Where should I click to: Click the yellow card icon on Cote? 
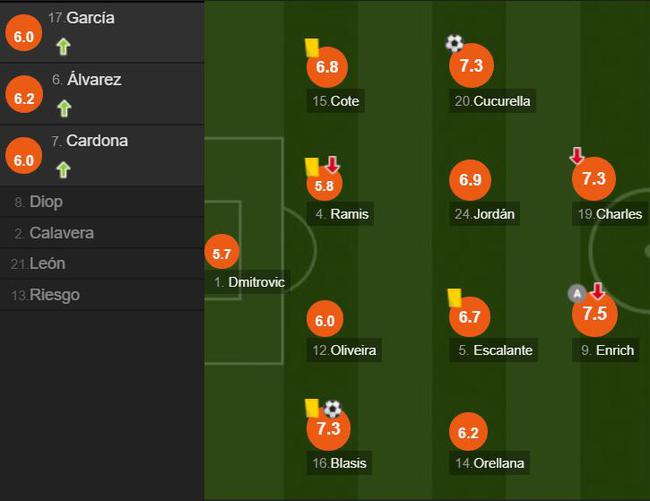(x=312, y=48)
